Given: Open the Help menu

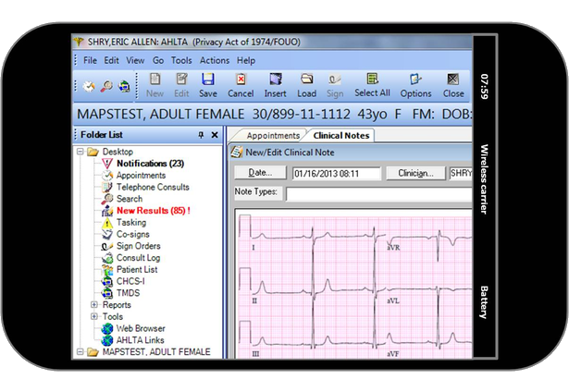Looking at the screenshot, I should click(x=246, y=61).
